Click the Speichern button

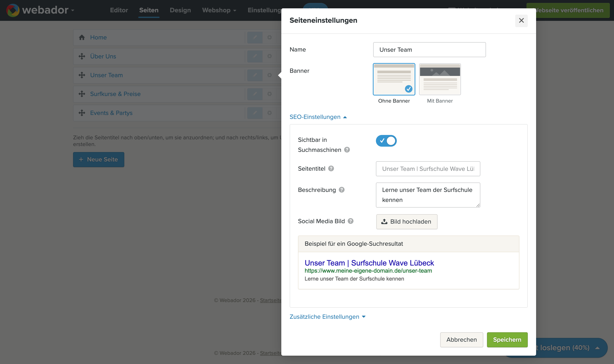[507, 340]
